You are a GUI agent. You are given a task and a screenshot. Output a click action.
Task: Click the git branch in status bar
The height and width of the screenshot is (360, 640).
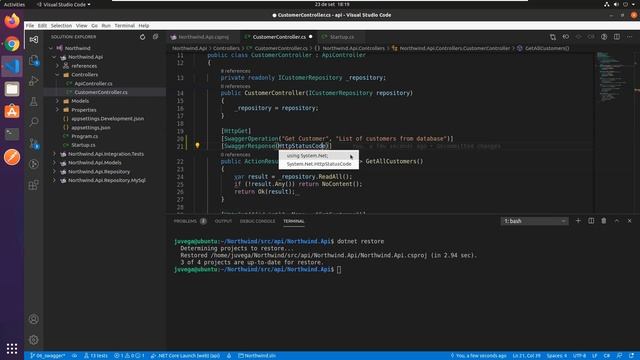[x=48, y=356]
